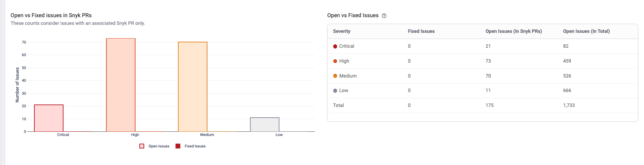Screen dimensions: 644x165
Task: Click the outlined pink Open Issues legend swatch
Action: pos(142,146)
